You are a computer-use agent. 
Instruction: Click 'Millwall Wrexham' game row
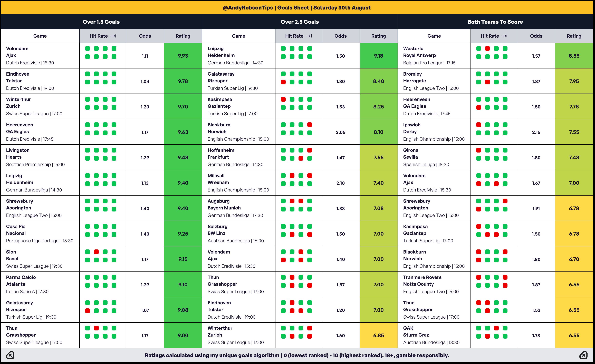click(239, 183)
